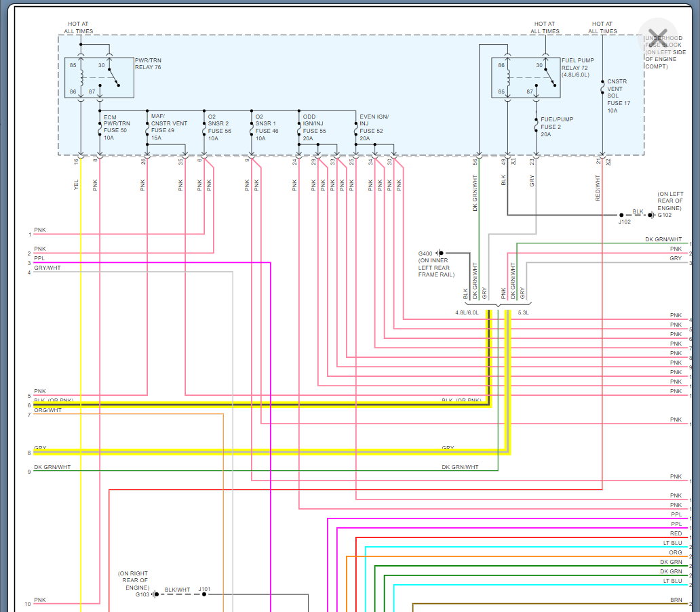
Task: Select the G103 ground symbol
Action: coord(155,594)
